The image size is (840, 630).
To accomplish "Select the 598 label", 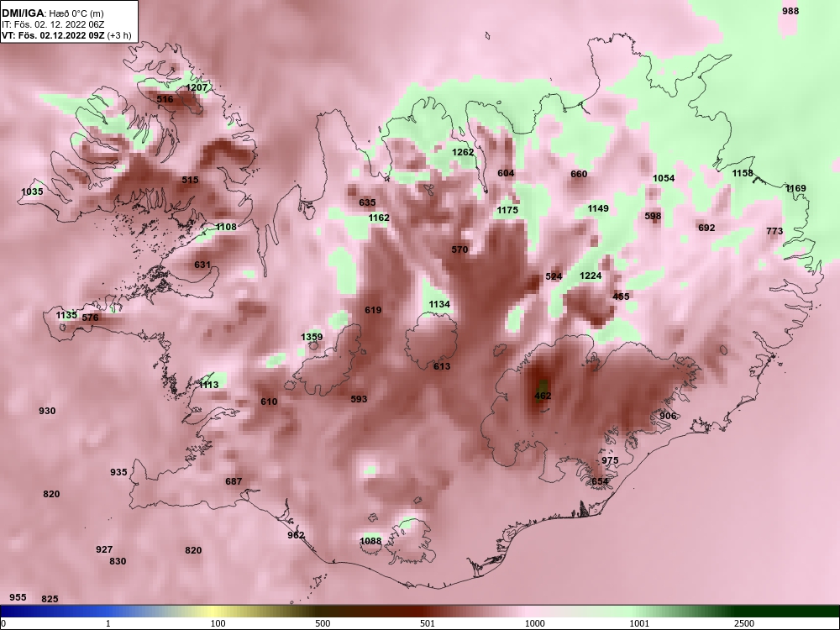I will coord(653,216).
